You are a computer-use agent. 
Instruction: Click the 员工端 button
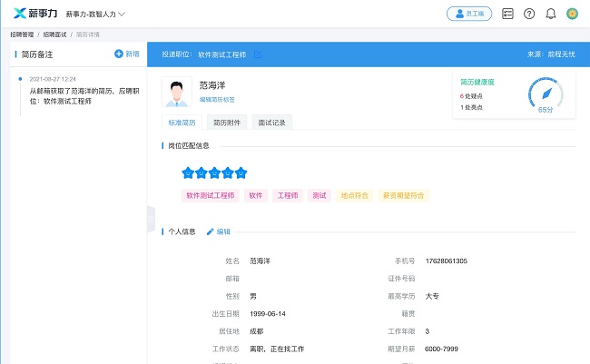pyautogui.click(x=469, y=14)
